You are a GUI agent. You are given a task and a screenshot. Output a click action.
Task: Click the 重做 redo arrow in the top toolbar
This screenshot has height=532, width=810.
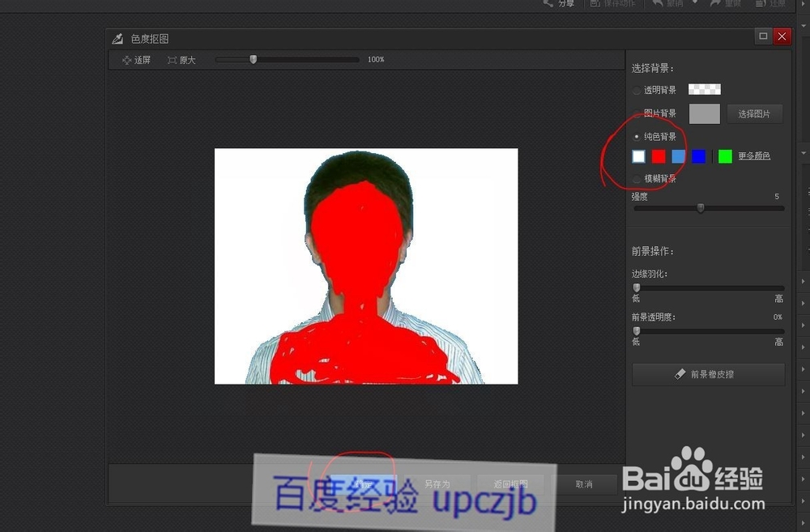tap(715, 3)
